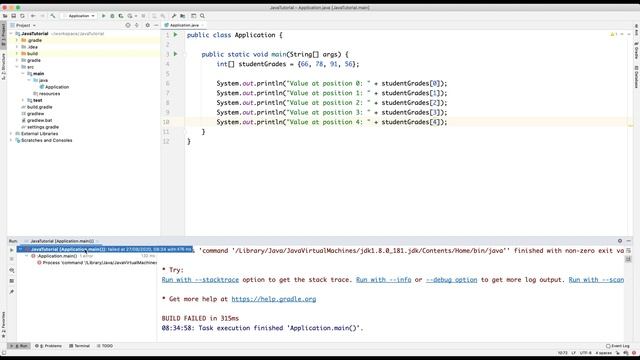Expand Scratches and Consoles node
Screen dimensions: 640x360
click(x=11, y=140)
